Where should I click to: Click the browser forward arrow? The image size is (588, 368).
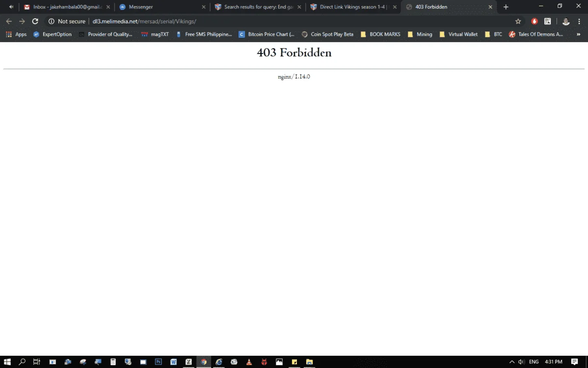pyautogui.click(x=22, y=21)
